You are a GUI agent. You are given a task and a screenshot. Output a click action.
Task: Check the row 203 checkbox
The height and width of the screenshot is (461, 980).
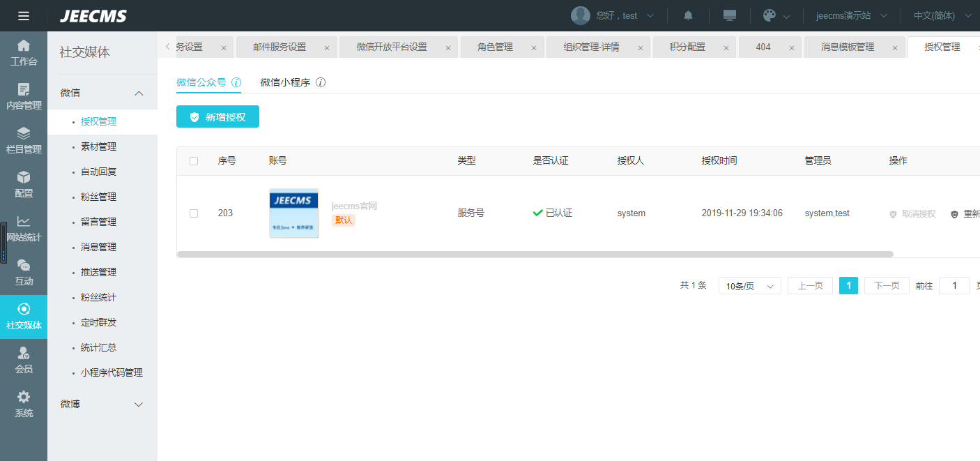[194, 213]
